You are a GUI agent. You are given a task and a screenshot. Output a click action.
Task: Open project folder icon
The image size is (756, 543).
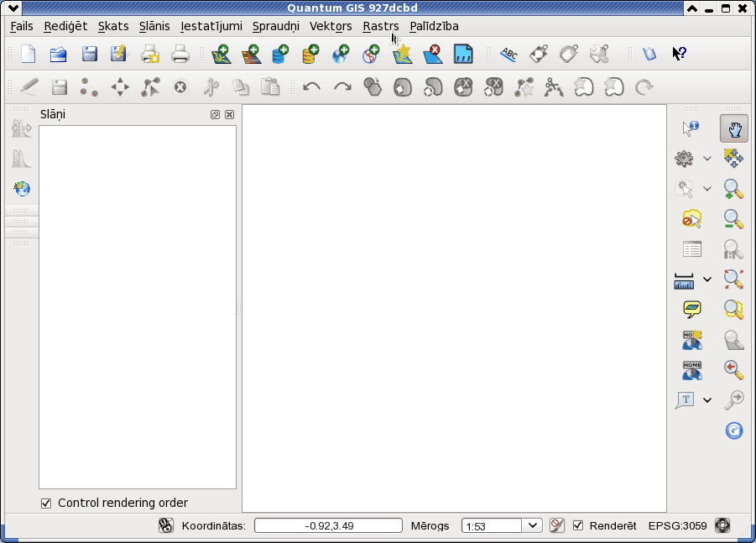[x=59, y=54]
